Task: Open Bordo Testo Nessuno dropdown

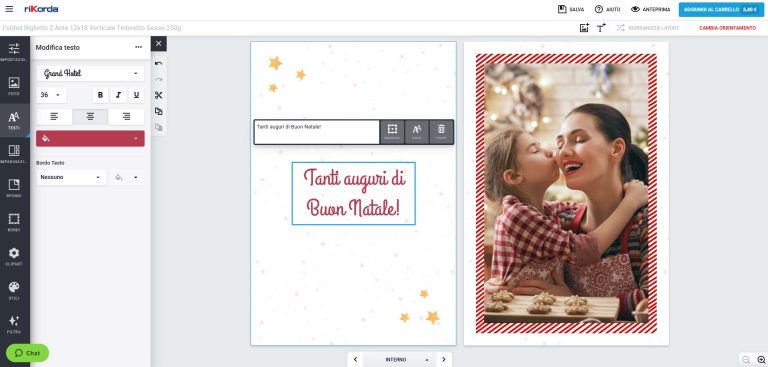Action: [x=71, y=177]
